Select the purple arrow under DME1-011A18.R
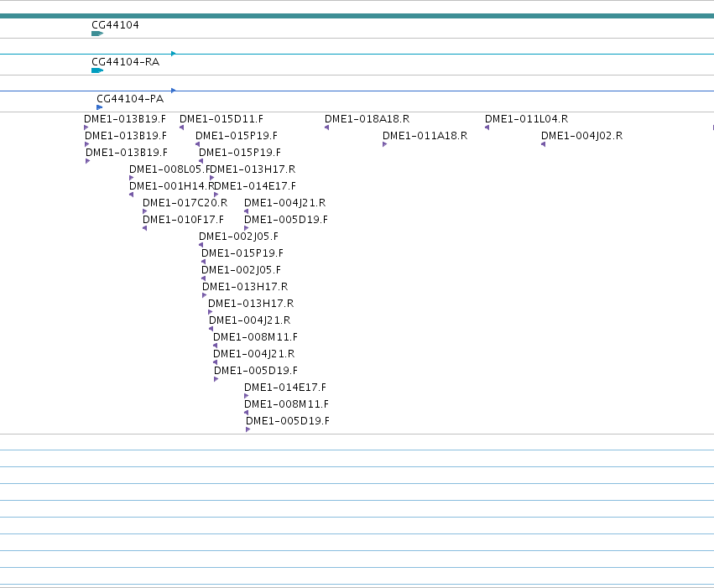This screenshot has width=714, height=588. (385, 144)
